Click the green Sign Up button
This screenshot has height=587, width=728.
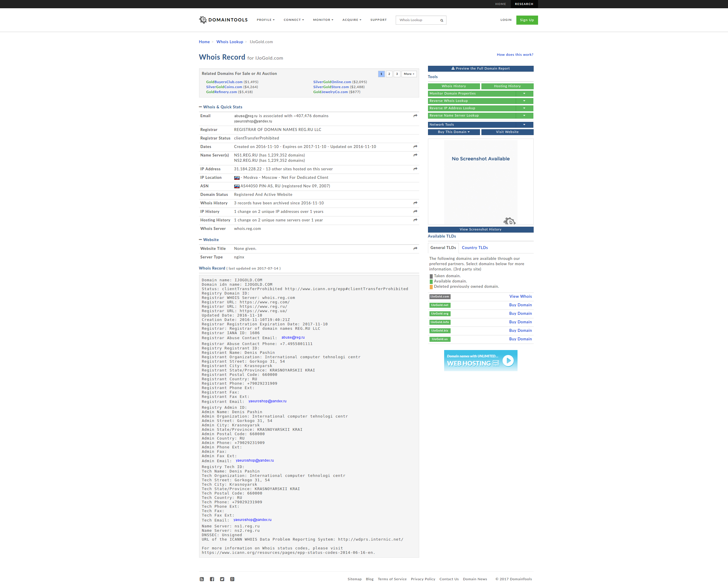click(527, 20)
